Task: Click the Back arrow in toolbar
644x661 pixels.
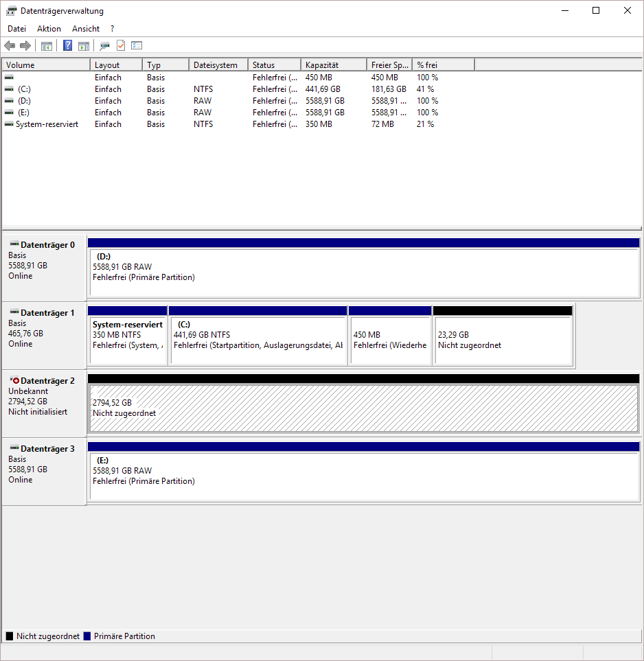Action: coord(10,45)
